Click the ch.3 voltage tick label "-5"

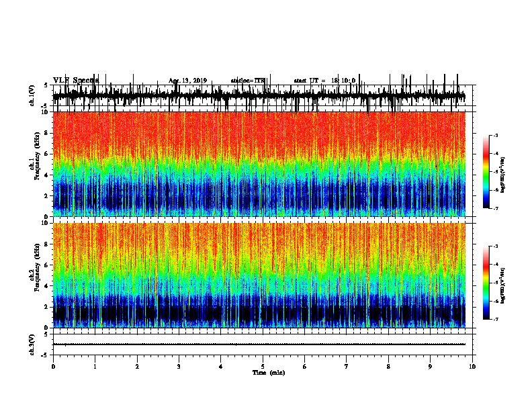click(46, 355)
